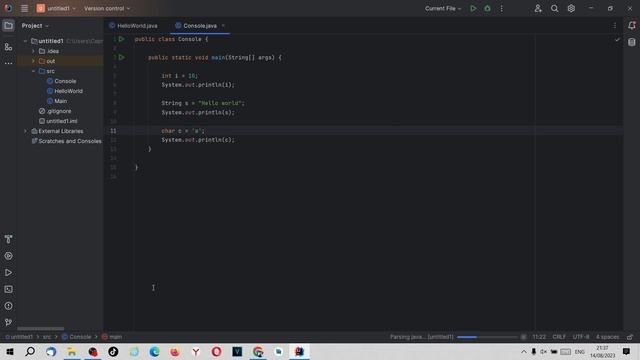Expand the .idea folder
This screenshot has height=360, width=640.
pos(33,51)
